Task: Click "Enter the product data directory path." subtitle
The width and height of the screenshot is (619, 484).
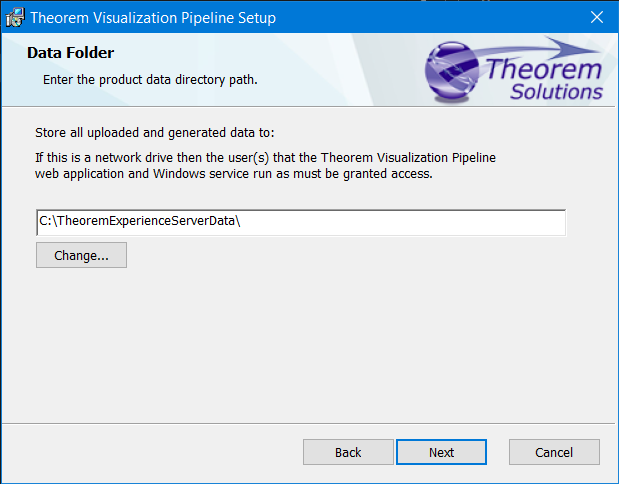Action: point(150,79)
